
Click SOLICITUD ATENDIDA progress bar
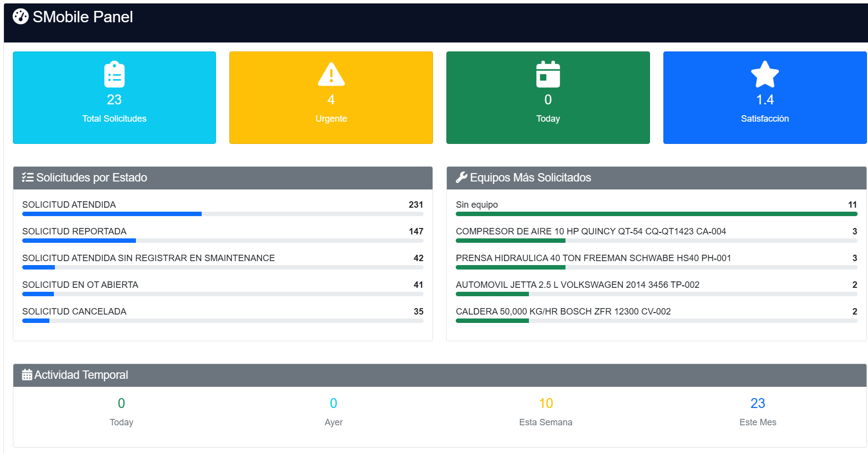coord(223,214)
